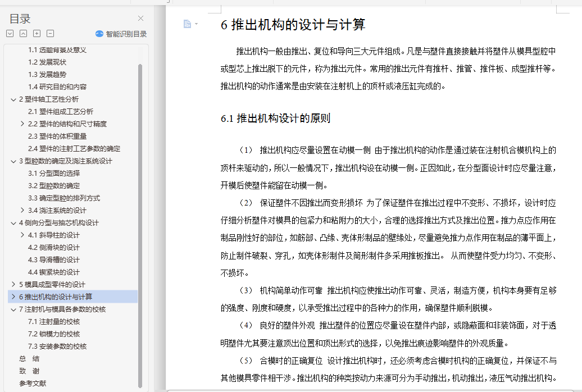Image resolution: width=582 pixels, height=392 pixels.
Task: Open dropdown arrow next to page icon
Action: click(x=197, y=24)
